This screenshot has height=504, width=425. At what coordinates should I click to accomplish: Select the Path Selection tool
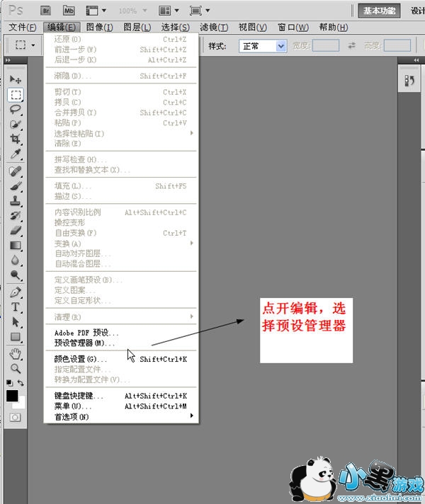coord(15,322)
